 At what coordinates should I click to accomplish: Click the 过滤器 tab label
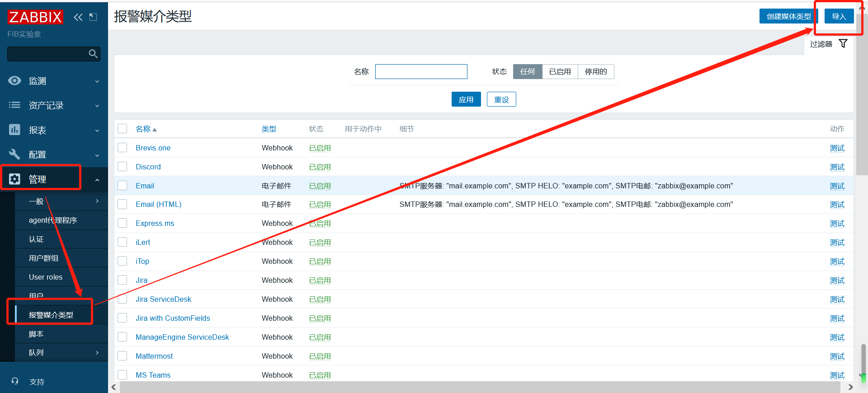click(821, 44)
